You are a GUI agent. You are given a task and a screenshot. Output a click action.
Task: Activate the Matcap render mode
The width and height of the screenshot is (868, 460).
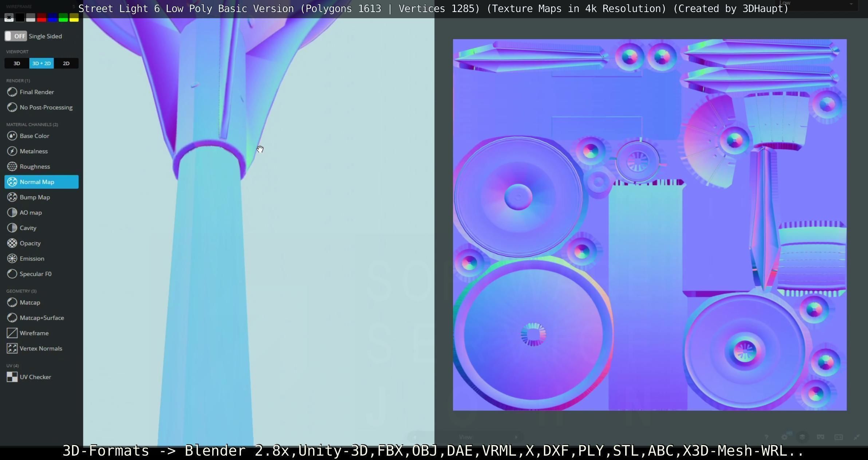(30, 302)
